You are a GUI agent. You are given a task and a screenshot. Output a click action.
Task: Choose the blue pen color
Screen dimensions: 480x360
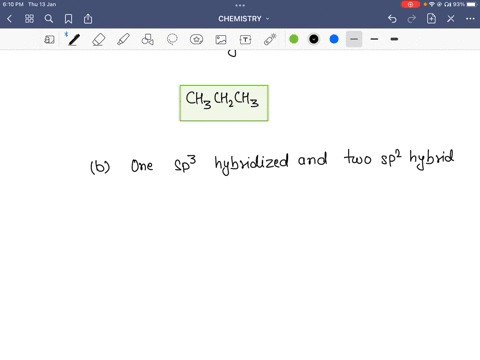pyautogui.click(x=334, y=39)
